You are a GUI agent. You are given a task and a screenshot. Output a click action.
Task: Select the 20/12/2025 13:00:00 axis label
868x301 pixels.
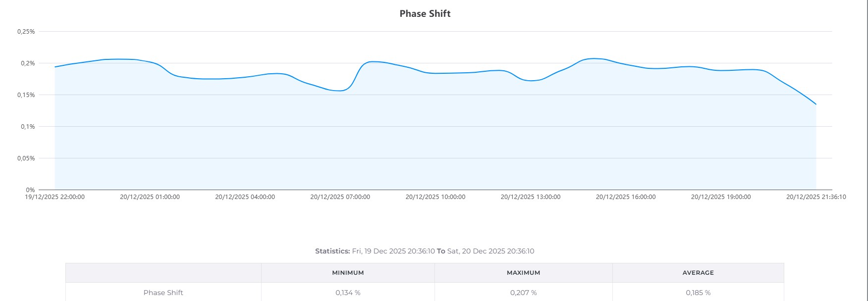[x=531, y=197]
